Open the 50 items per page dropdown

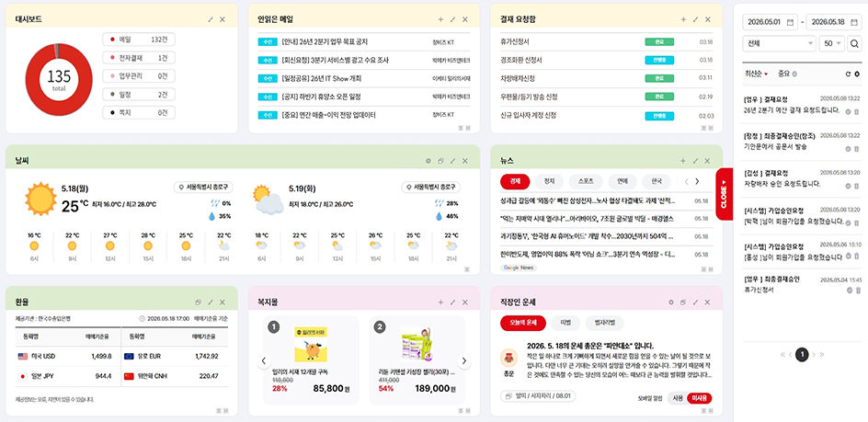(x=832, y=43)
